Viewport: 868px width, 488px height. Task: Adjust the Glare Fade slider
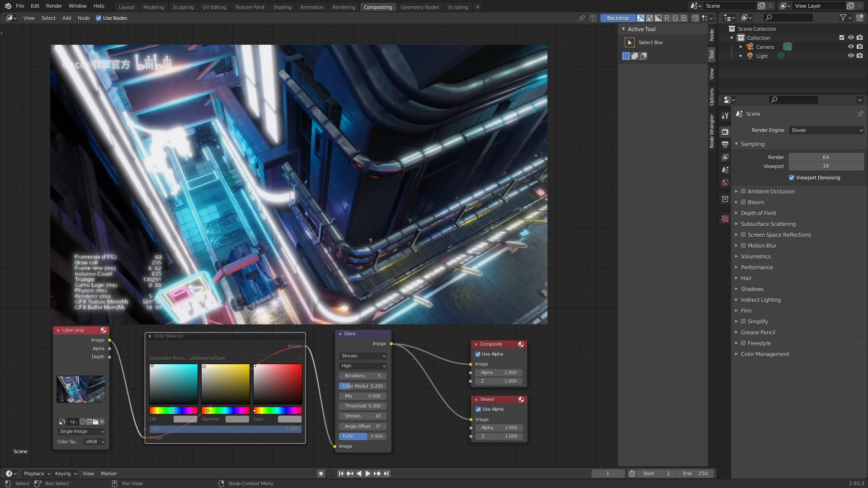(363, 436)
